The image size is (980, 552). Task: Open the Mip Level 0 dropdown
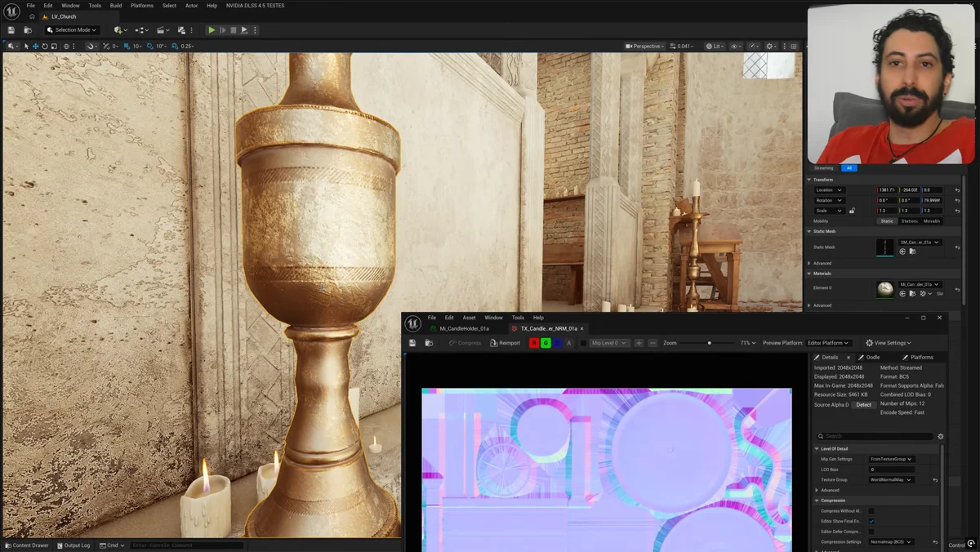608,343
